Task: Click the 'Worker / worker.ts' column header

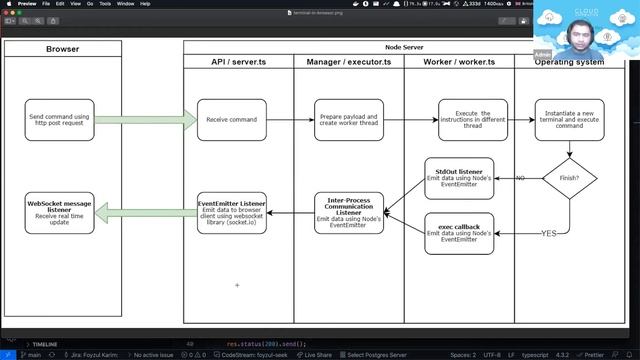Action: point(459,62)
